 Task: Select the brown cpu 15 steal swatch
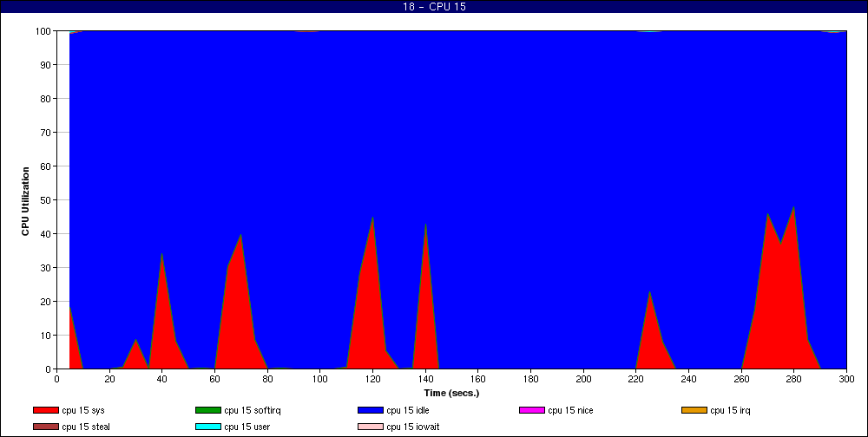coord(46,427)
